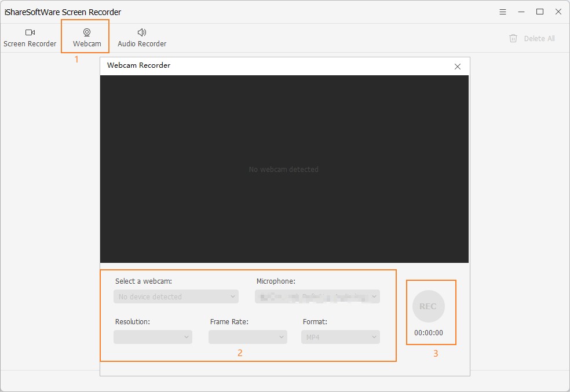Expand the Resolution dropdown
The height and width of the screenshot is (392, 570).
coord(153,337)
